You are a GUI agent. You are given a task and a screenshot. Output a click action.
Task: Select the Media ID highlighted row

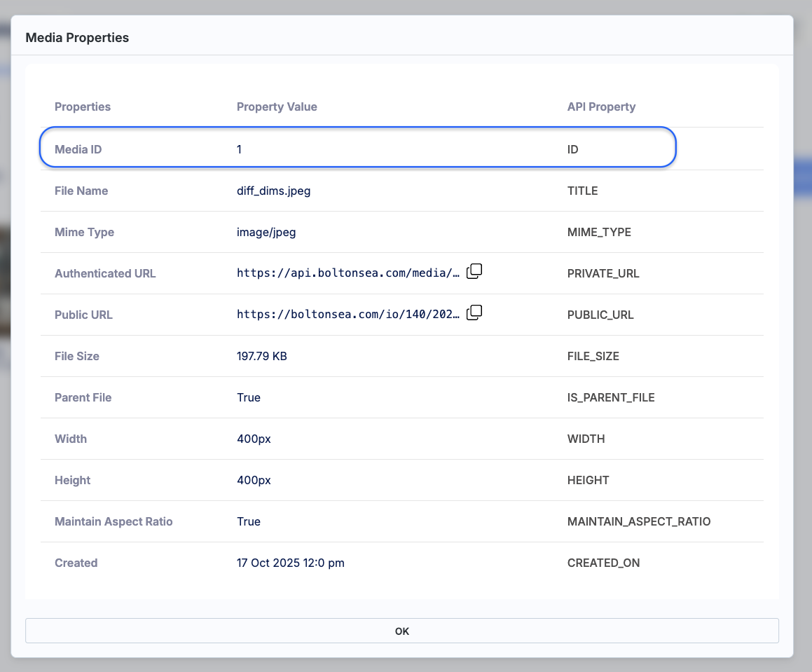pos(358,148)
